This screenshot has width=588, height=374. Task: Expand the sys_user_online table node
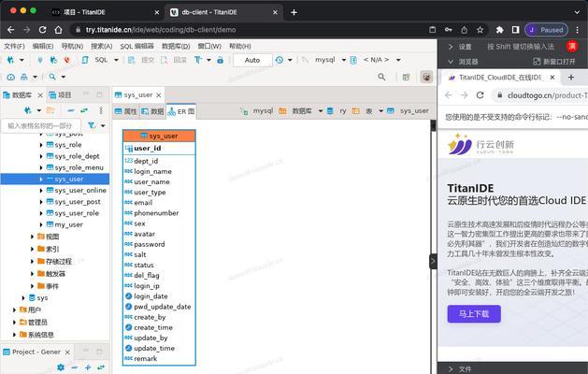click(41, 191)
